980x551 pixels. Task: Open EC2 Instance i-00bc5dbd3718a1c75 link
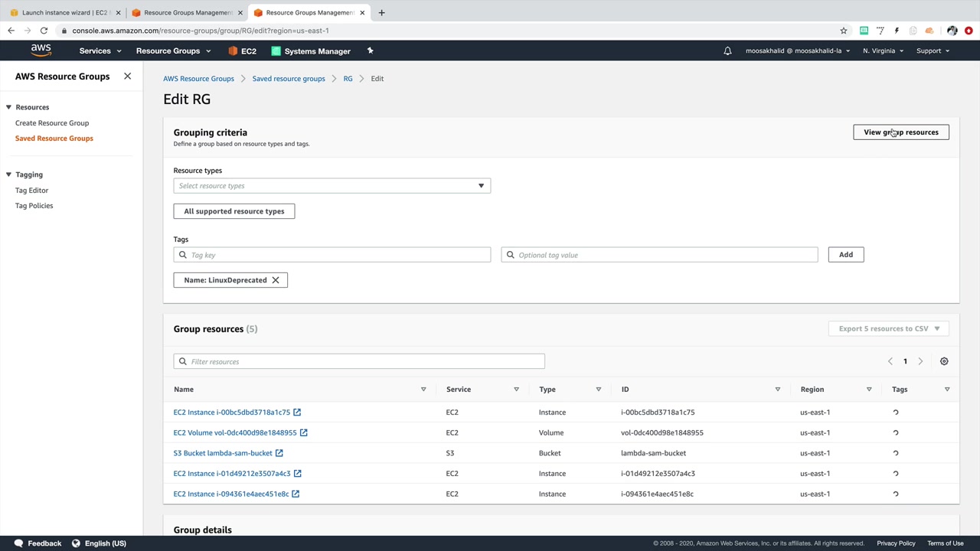(232, 412)
